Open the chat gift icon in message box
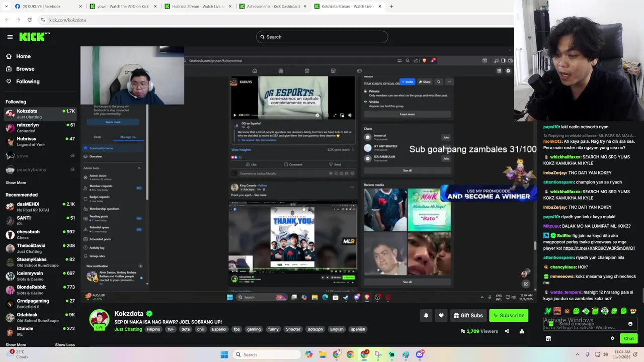 (x=551, y=324)
